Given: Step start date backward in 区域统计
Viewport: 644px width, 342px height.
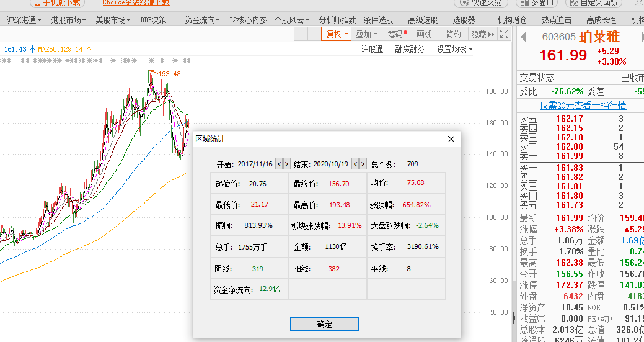Looking at the screenshot, I should tap(278, 164).
